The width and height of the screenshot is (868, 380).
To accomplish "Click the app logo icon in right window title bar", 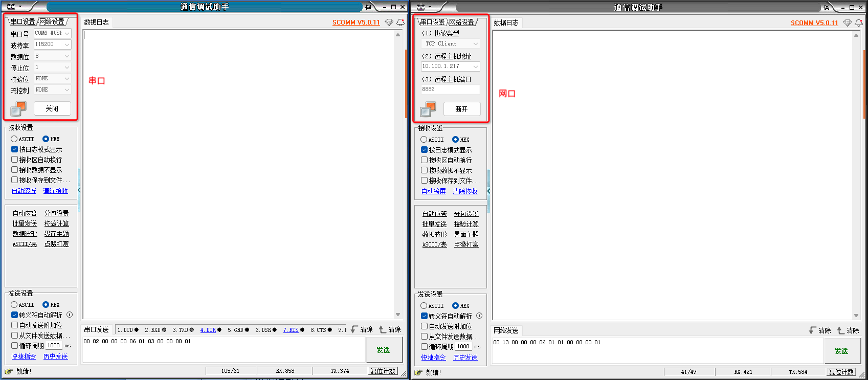I will point(421,7).
